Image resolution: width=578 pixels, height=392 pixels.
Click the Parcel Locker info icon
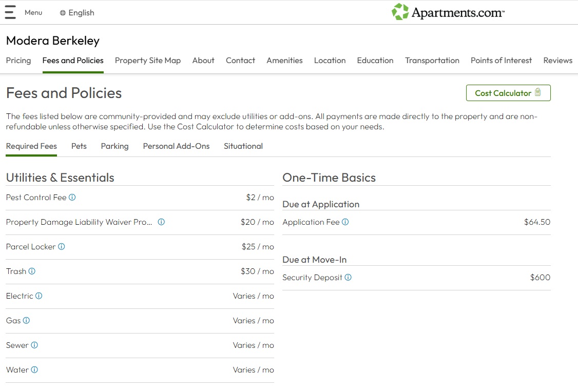[x=62, y=247]
